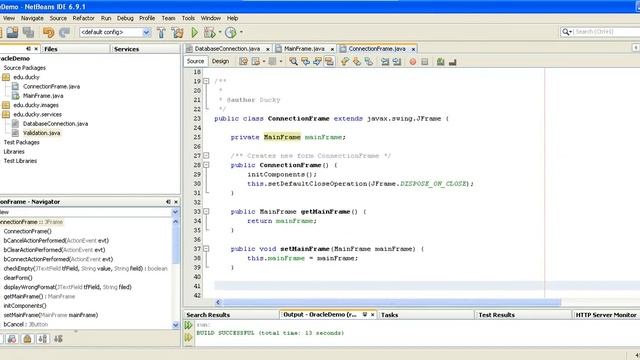Switch to Design view

tap(220, 61)
